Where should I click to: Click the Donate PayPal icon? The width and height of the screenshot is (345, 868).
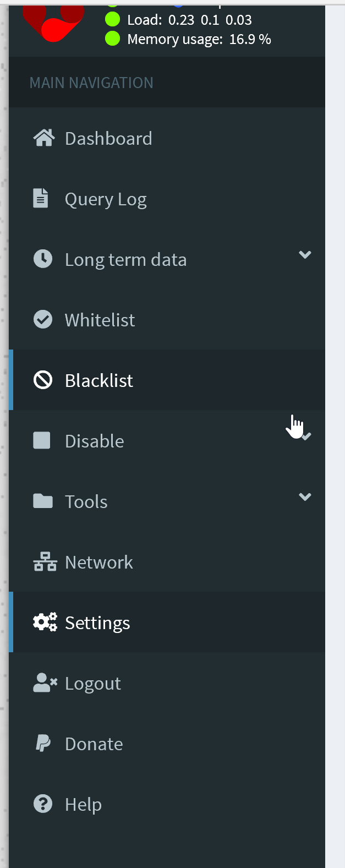click(x=43, y=743)
